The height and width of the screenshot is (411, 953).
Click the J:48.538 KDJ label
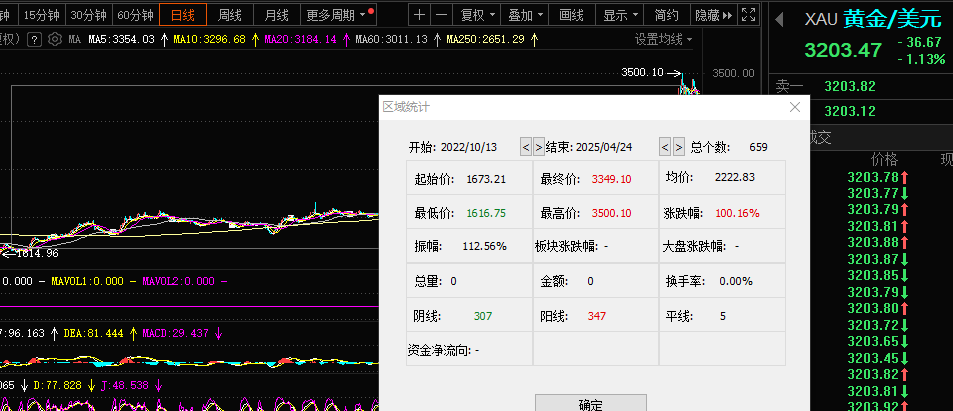coord(124,385)
